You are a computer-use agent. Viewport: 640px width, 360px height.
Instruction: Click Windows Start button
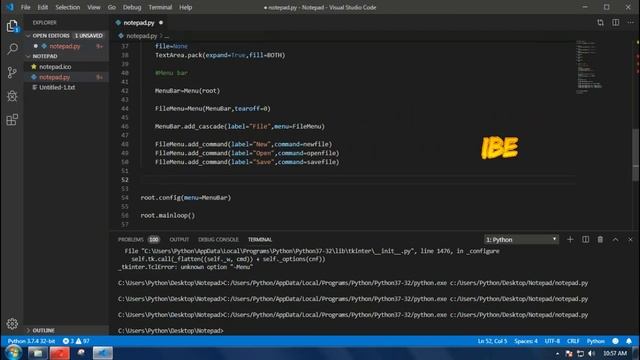13,353
